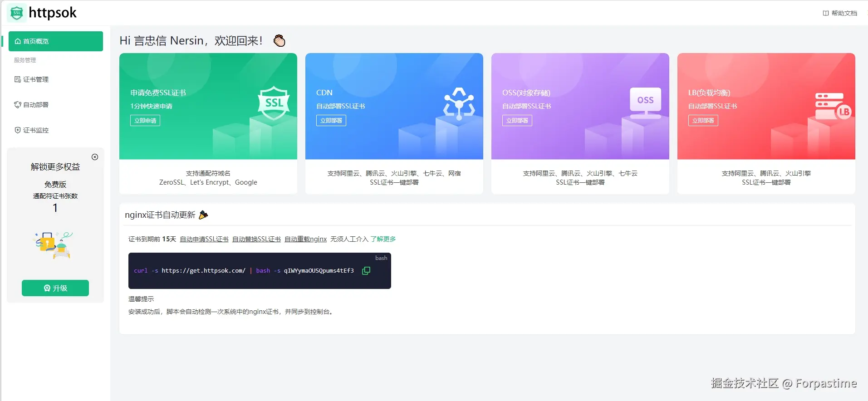Click the home icon in 首页概览
This screenshot has width=868, height=401.
(x=18, y=41)
